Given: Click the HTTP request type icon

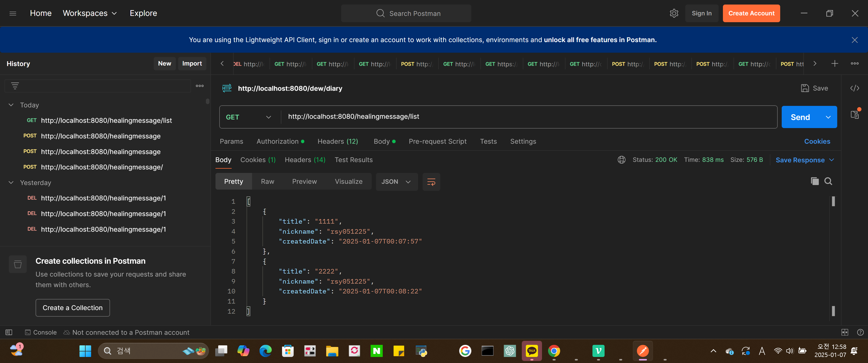Looking at the screenshot, I should click(227, 88).
